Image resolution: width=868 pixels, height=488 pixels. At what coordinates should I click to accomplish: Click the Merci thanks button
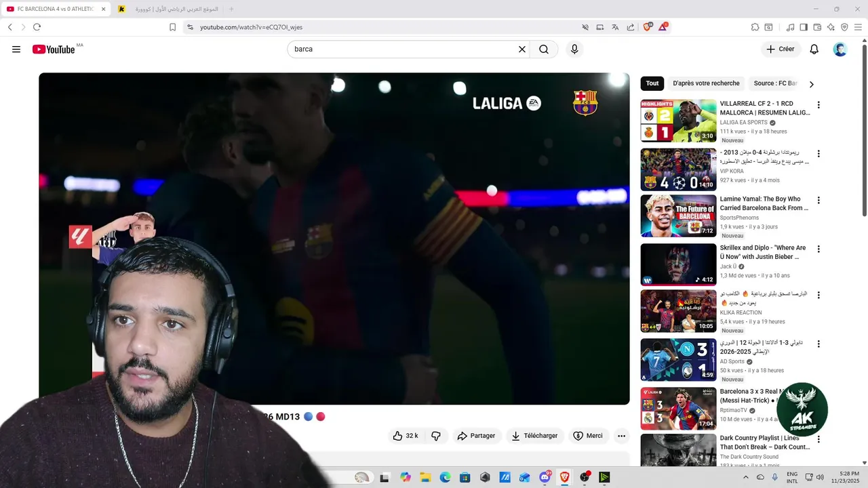pos(588,436)
